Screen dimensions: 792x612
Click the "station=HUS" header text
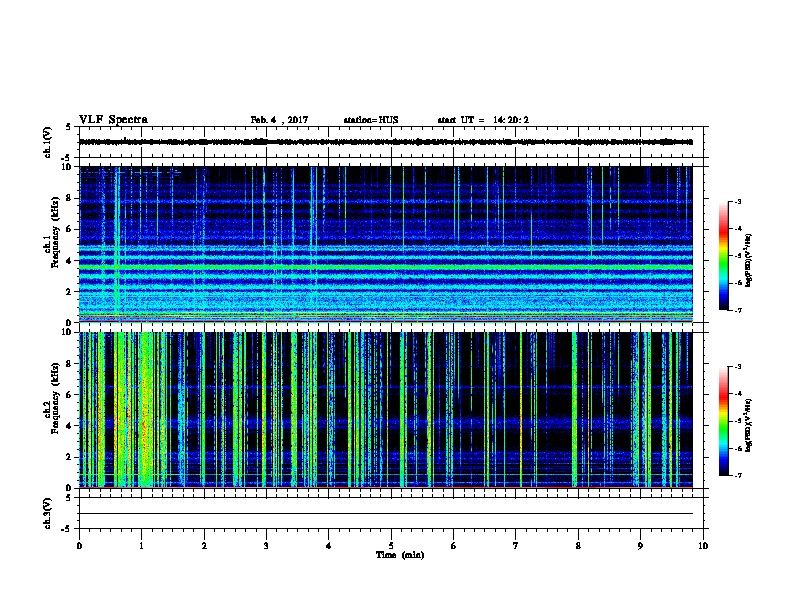371,120
